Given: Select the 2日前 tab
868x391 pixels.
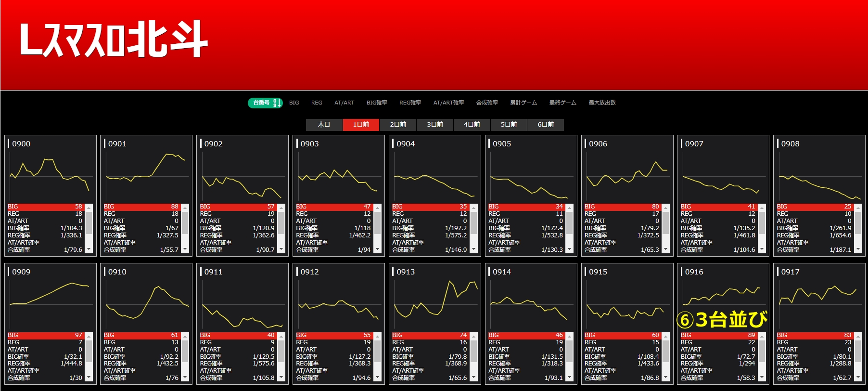Looking at the screenshot, I should [398, 125].
